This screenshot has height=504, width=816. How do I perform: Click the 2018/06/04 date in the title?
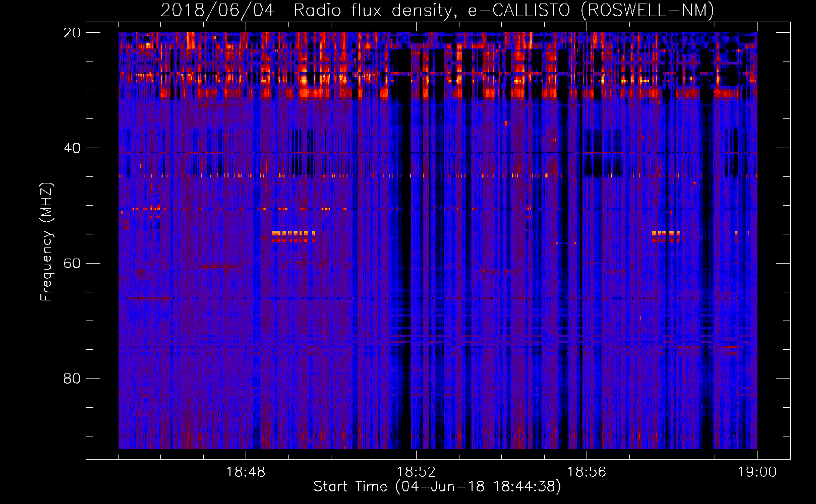point(217,11)
